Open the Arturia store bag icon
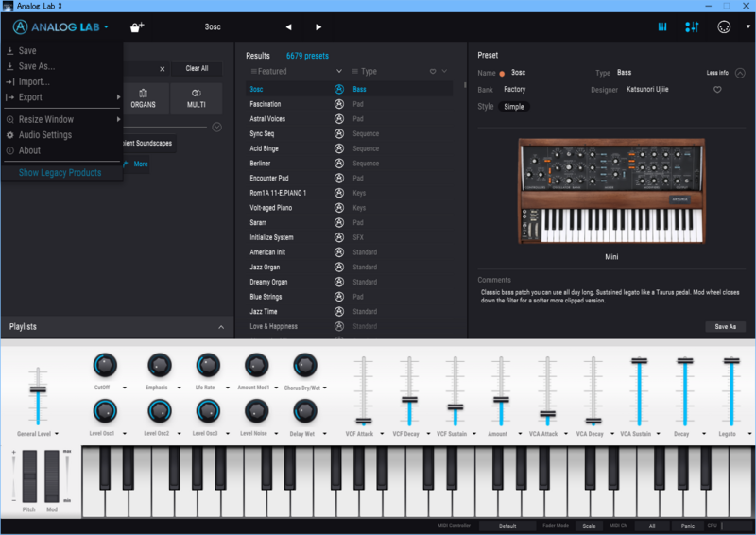The height and width of the screenshot is (535, 756). tap(137, 27)
